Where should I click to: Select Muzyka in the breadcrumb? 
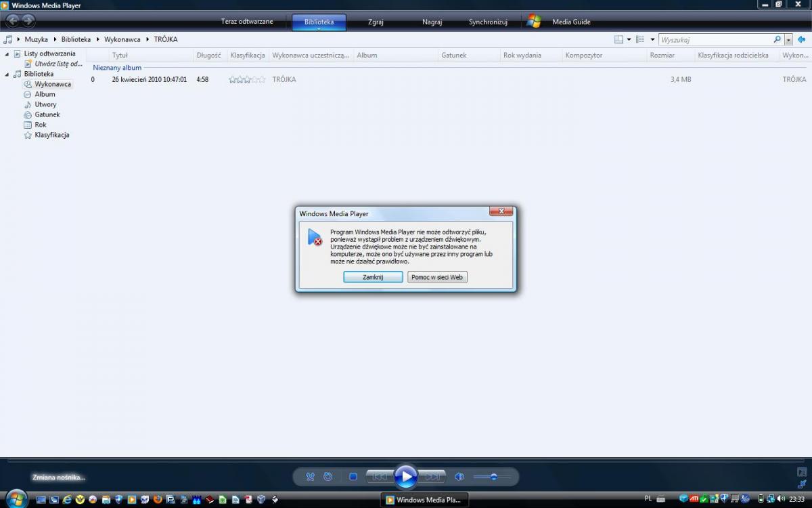37,39
